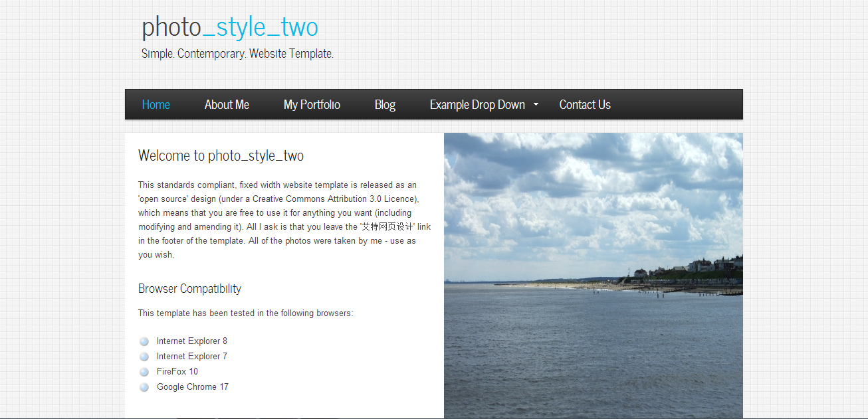Click the bullet icon beside Internet Explorer 8
The height and width of the screenshot is (419, 868).
pyautogui.click(x=144, y=341)
